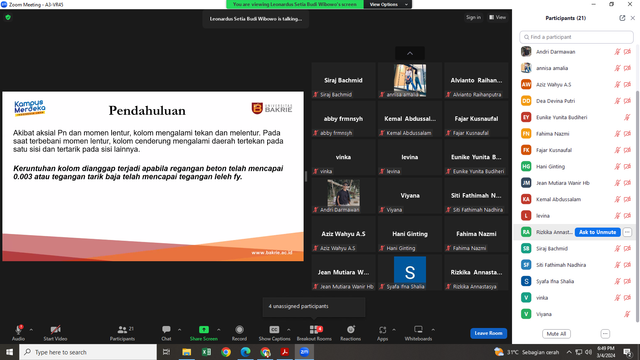Select Andri Darmawan video tile
This screenshot has height=360, width=640.
(x=343, y=196)
